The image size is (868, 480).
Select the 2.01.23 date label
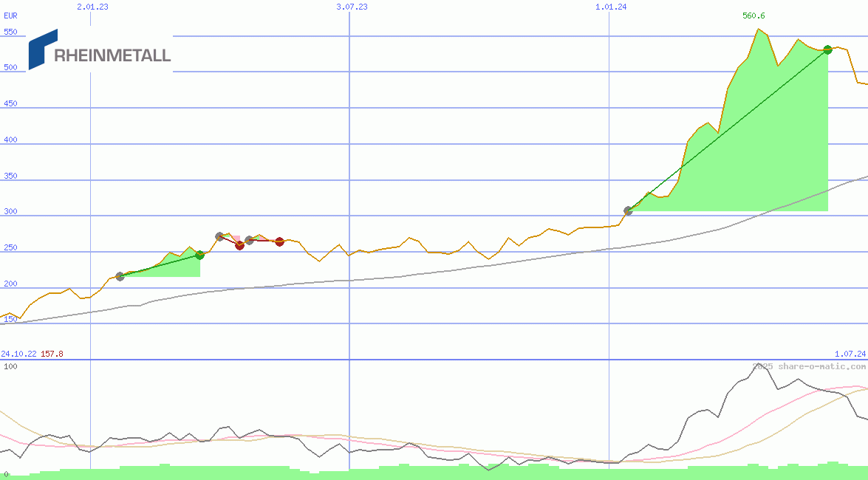point(92,7)
